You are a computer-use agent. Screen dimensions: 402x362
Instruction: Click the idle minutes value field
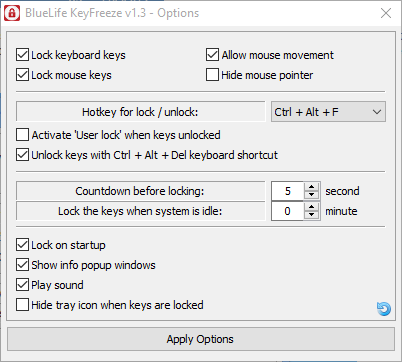tap(288, 211)
